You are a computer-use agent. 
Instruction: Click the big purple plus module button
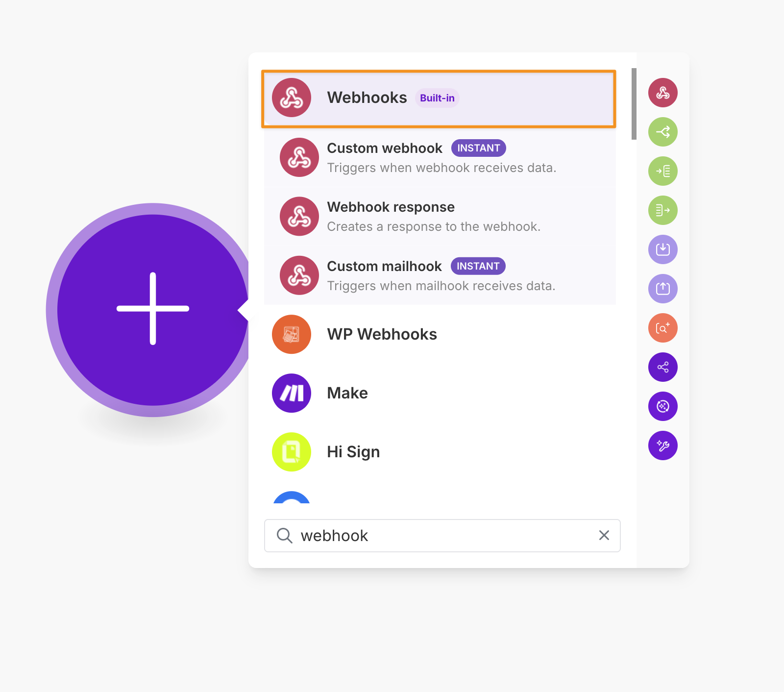point(153,310)
